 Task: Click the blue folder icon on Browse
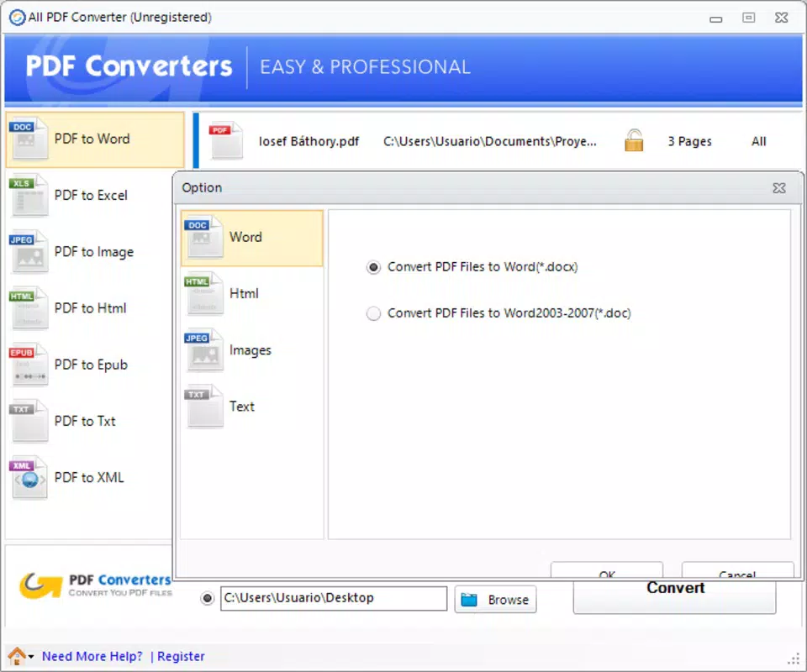tap(469, 600)
